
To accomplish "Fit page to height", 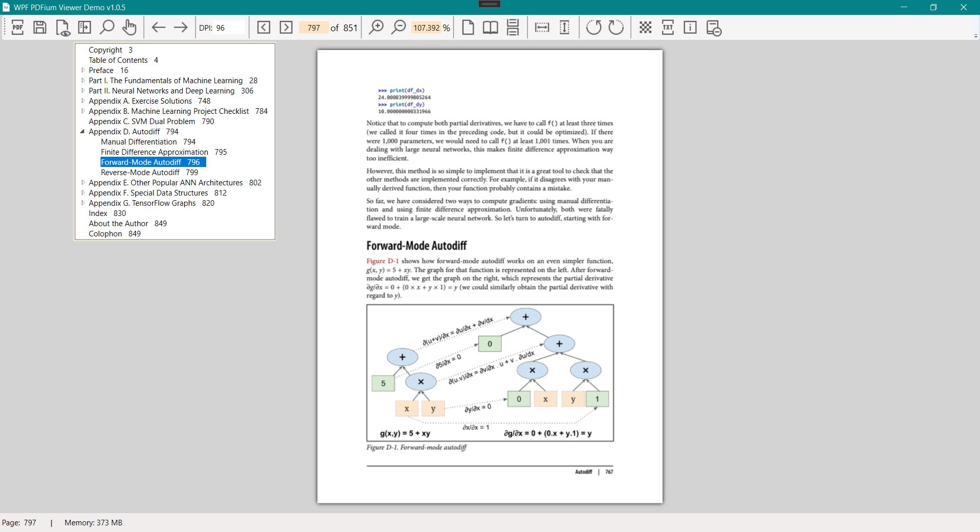I will tap(565, 28).
